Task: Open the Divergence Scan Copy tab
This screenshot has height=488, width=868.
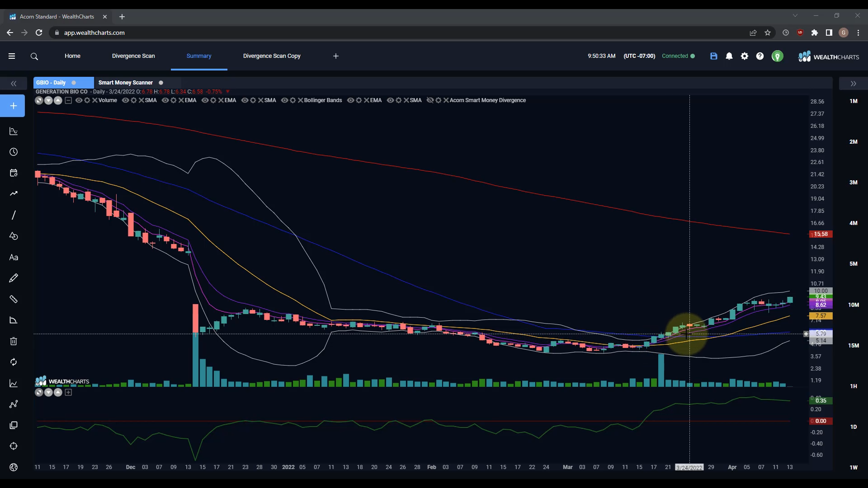Action: pyautogui.click(x=272, y=56)
